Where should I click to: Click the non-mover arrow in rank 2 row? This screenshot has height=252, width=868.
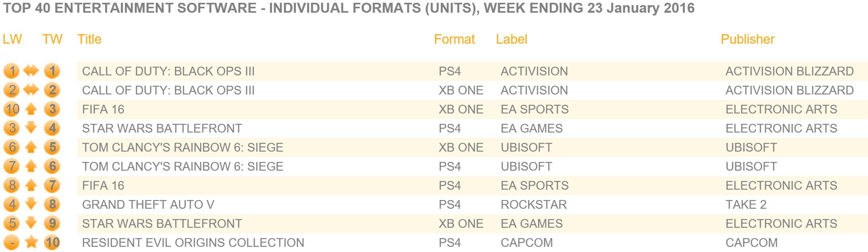pos(31,90)
